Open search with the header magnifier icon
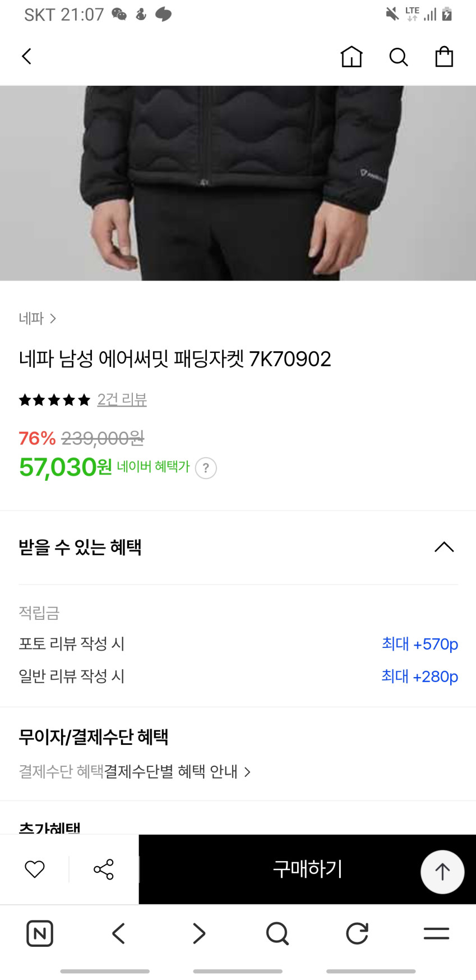 (x=398, y=57)
